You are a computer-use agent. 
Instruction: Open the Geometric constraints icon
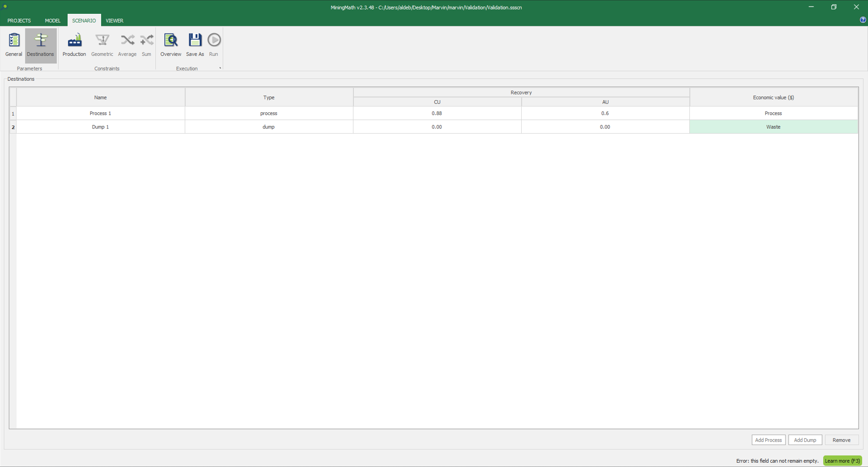pos(102,45)
